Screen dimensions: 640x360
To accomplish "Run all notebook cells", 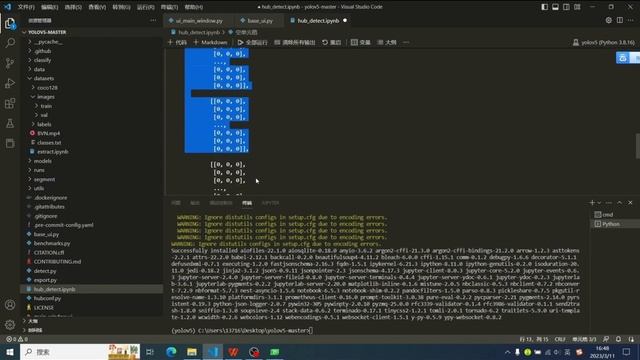I will pos(252,42).
